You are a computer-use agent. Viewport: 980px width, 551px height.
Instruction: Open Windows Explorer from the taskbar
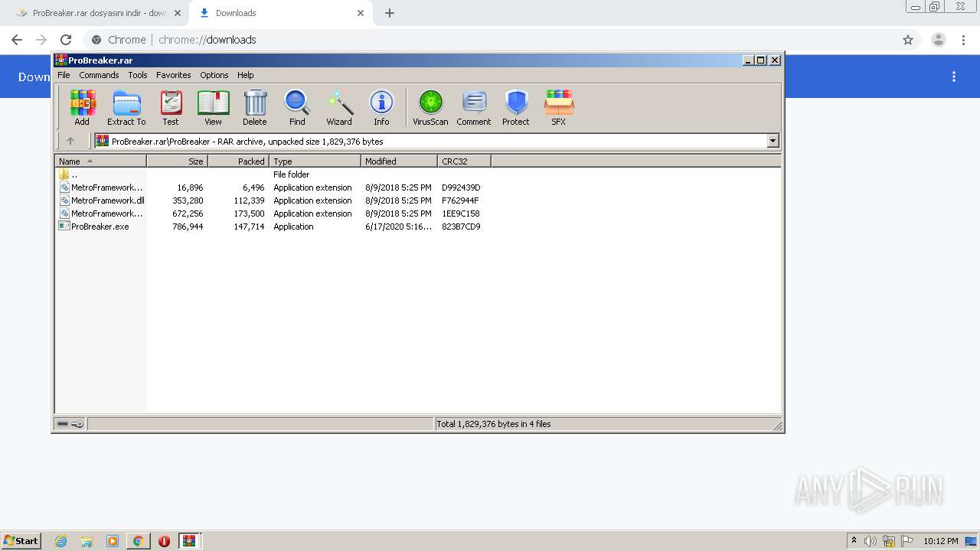pyautogui.click(x=87, y=541)
